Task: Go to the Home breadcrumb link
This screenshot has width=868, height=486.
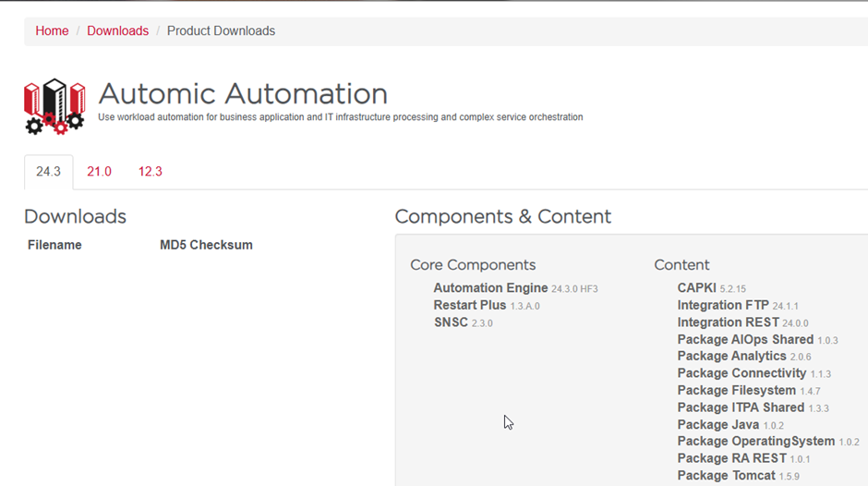Action: 52,31
